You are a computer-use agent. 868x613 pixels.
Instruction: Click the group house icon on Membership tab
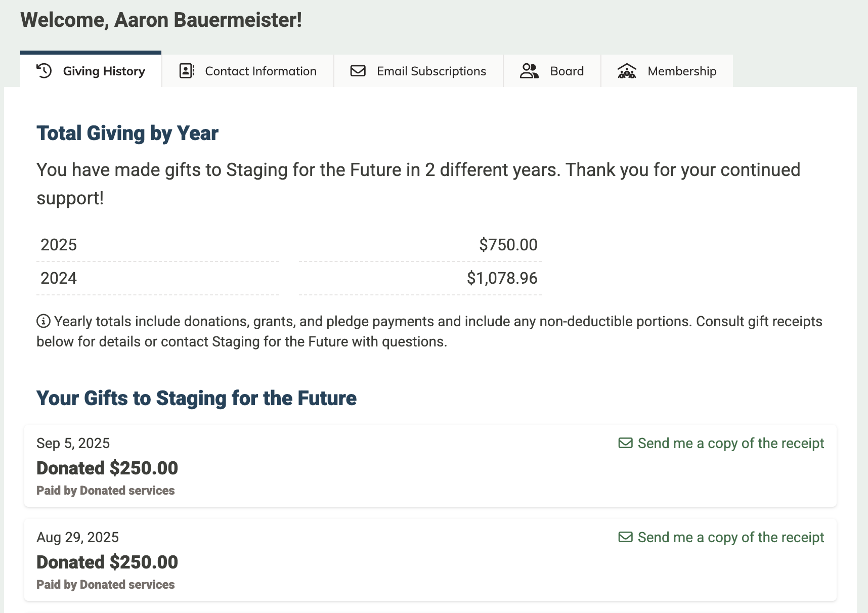[627, 71]
